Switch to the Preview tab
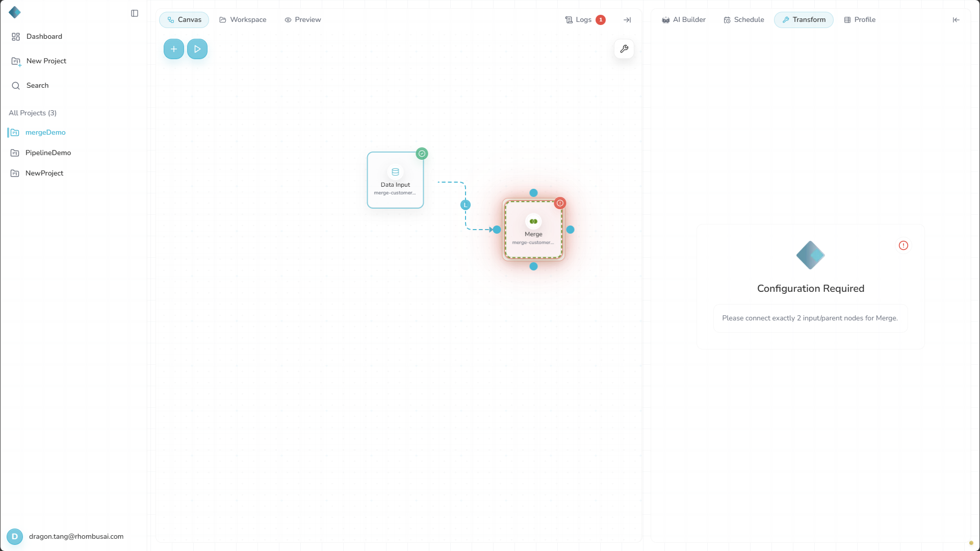Screen dimensions: 980x551 pyautogui.click(x=303, y=20)
